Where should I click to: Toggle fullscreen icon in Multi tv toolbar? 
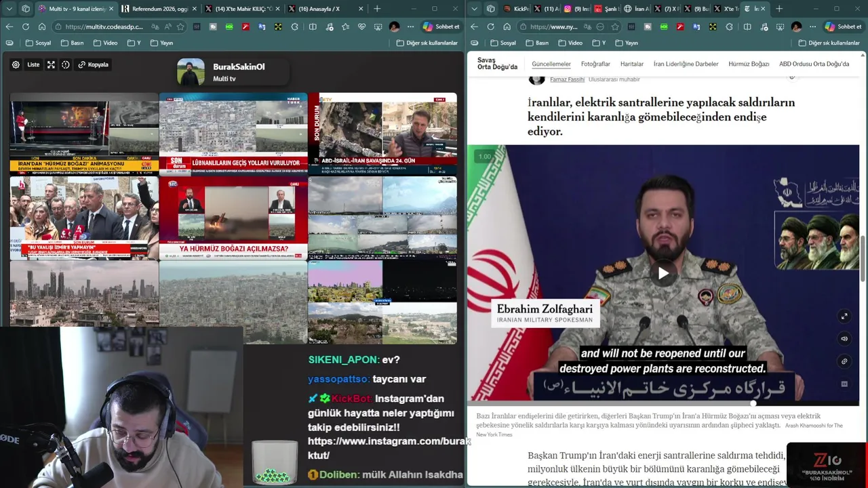[51, 64]
